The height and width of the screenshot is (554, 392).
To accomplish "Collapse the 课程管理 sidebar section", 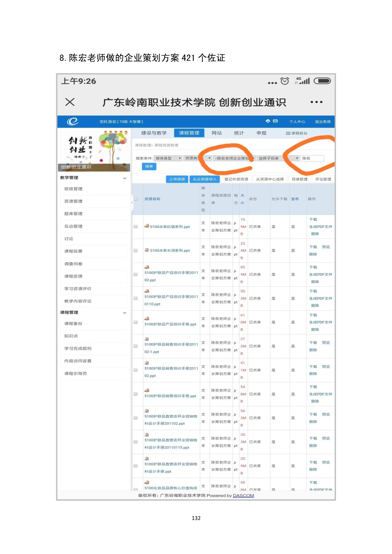I will coord(125,313).
